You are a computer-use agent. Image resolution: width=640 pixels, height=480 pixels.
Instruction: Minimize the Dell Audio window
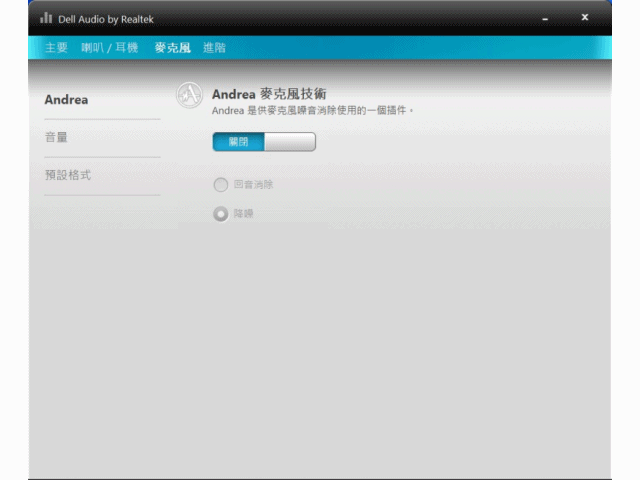[x=545, y=19]
